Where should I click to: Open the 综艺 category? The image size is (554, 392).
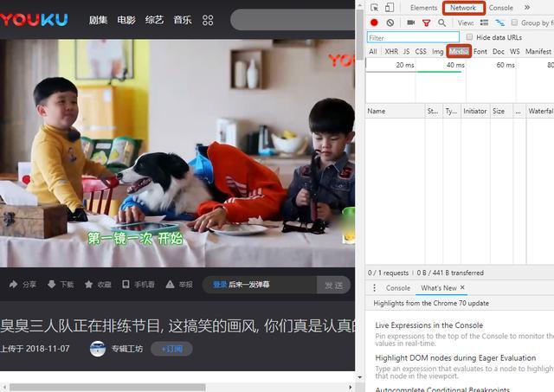(154, 20)
